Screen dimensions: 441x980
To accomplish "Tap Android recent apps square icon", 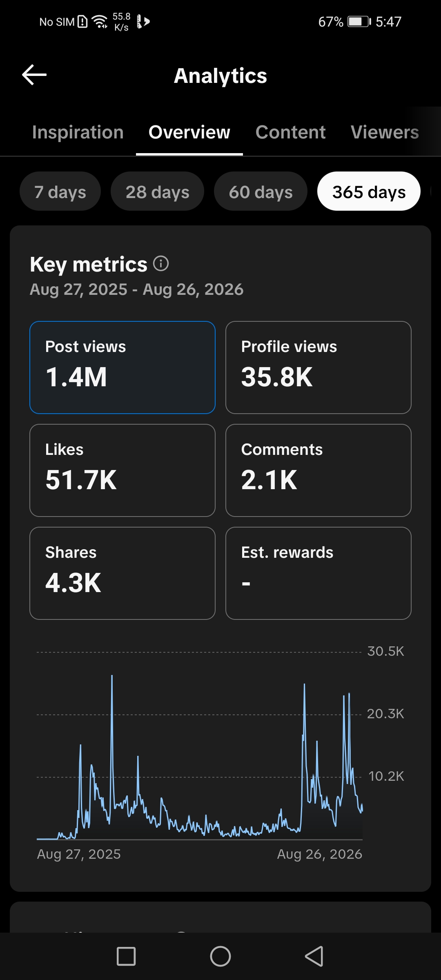I will coord(126,956).
